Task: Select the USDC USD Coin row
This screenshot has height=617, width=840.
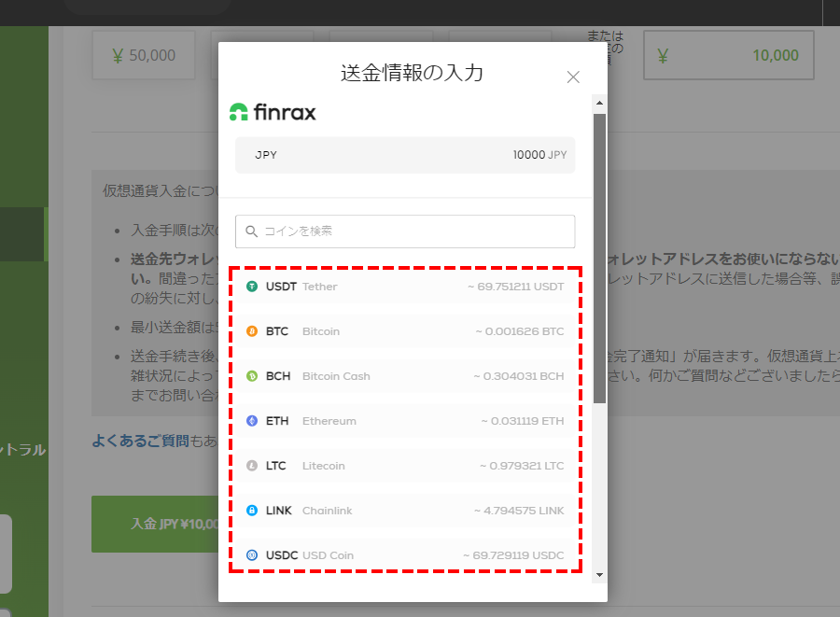Action: coord(405,554)
